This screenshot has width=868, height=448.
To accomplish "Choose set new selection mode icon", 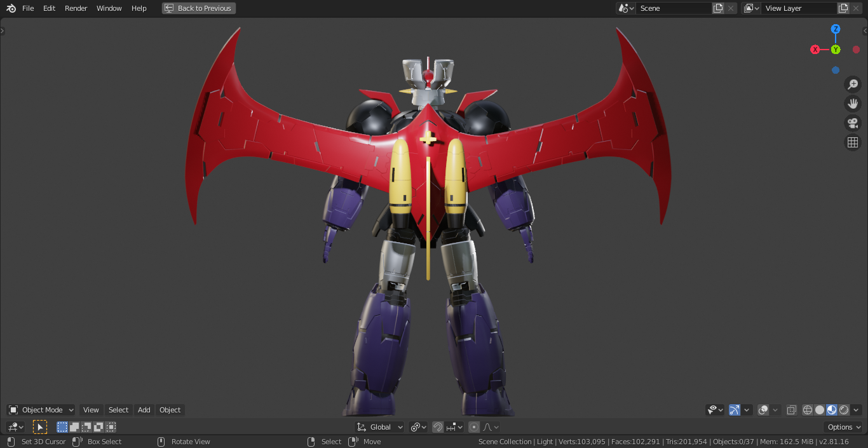I will [x=62, y=427].
